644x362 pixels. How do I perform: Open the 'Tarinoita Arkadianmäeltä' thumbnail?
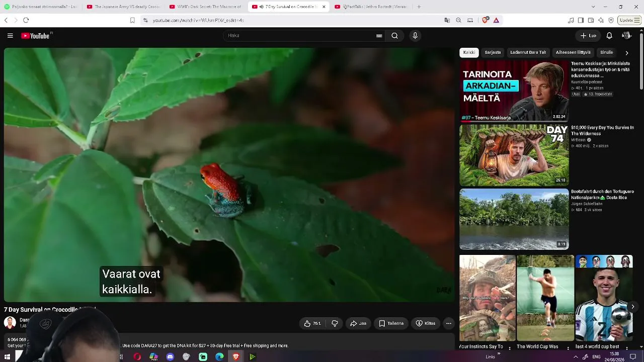pos(514,91)
